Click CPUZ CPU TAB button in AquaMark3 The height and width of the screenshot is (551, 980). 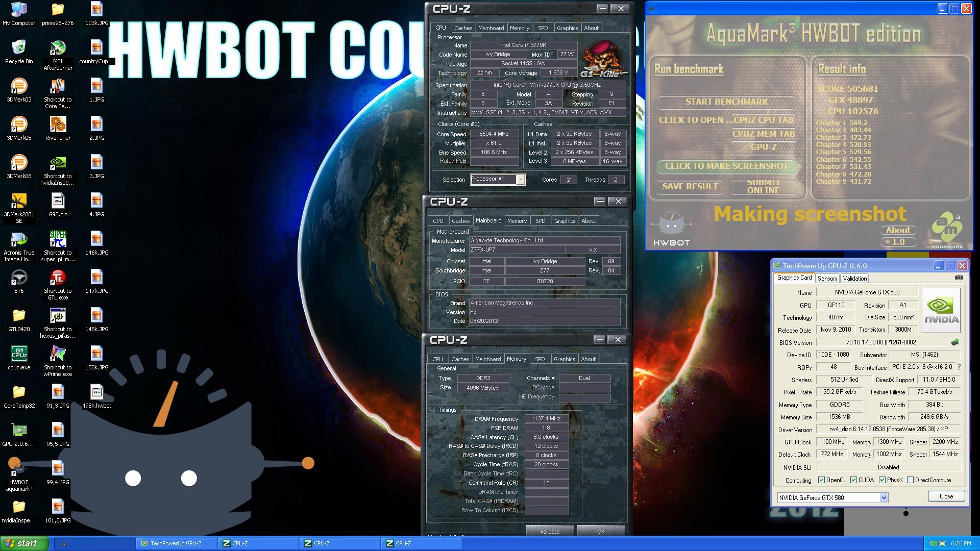coord(764,120)
